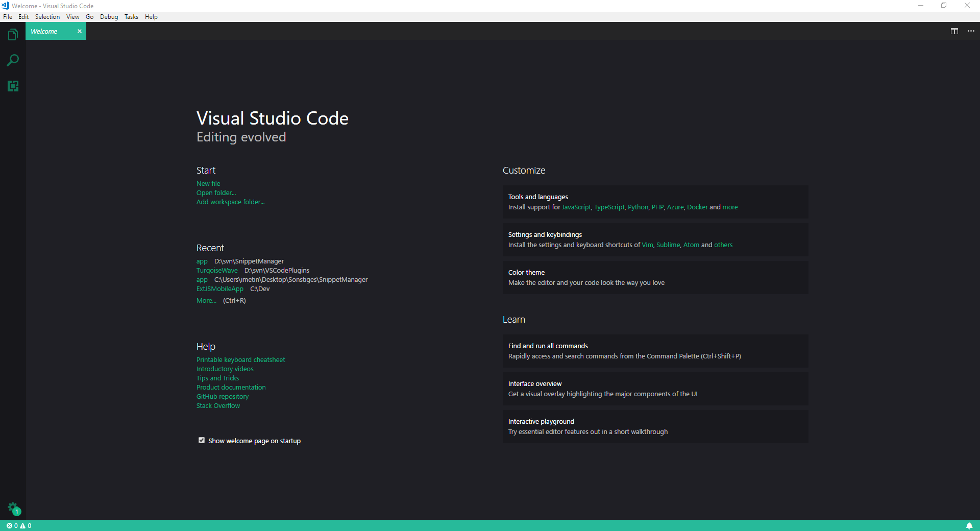
Task: Open the editor More Actions ellipsis
Action: (971, 31)
